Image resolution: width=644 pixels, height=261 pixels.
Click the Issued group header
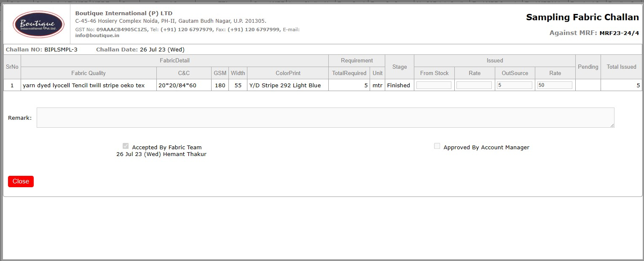click(495, 60)
